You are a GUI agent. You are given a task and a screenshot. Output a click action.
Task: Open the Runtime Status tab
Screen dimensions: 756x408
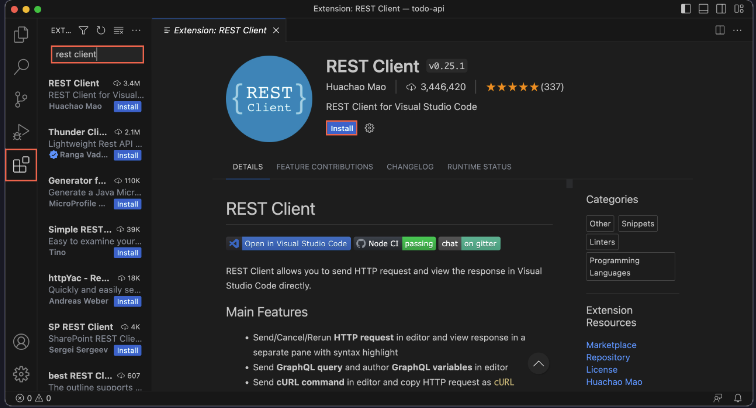tap(479, 167)
